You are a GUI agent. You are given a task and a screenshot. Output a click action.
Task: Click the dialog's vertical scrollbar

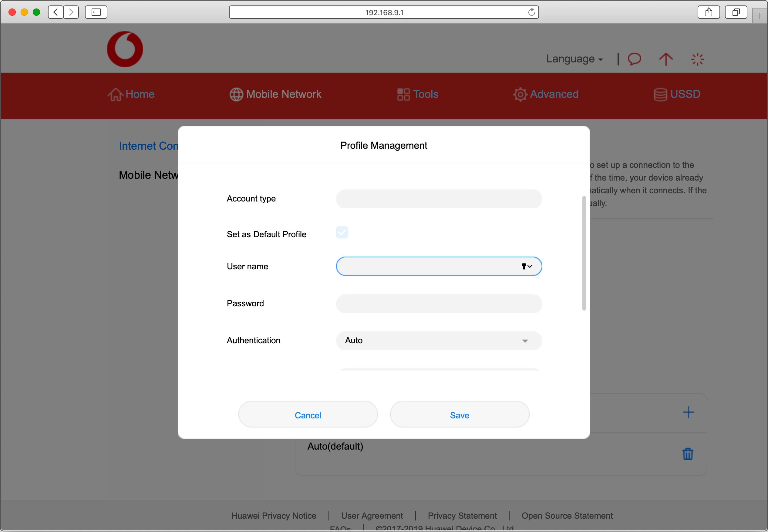click(584, 253)
